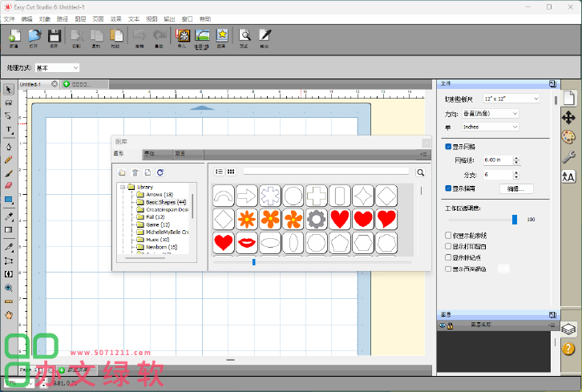The width and height of the screenshot is (582, 392).
Task: Select the Pencil drawing tool
Action: pos(9,160)
